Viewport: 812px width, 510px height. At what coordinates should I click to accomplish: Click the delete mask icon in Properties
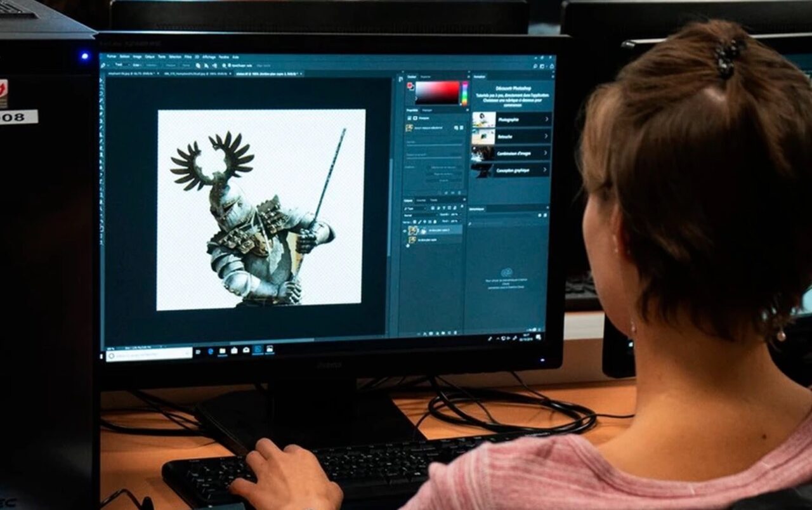pyautogui.click(x=459, y=193)
